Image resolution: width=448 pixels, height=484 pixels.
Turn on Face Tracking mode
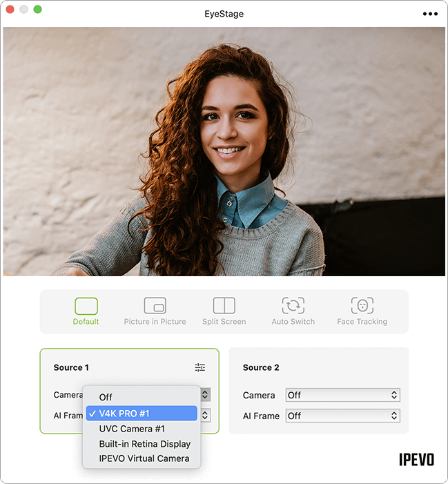pos(362,306)
